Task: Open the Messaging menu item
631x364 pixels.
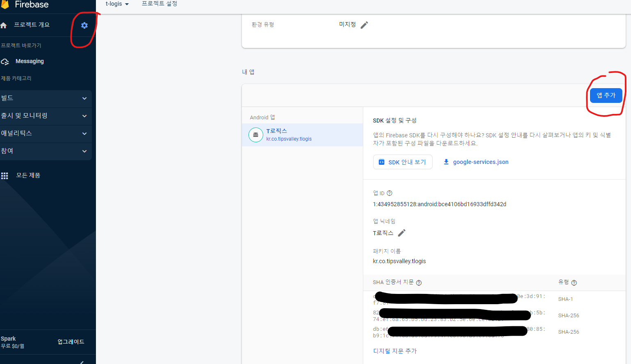Action: point(30,61)
